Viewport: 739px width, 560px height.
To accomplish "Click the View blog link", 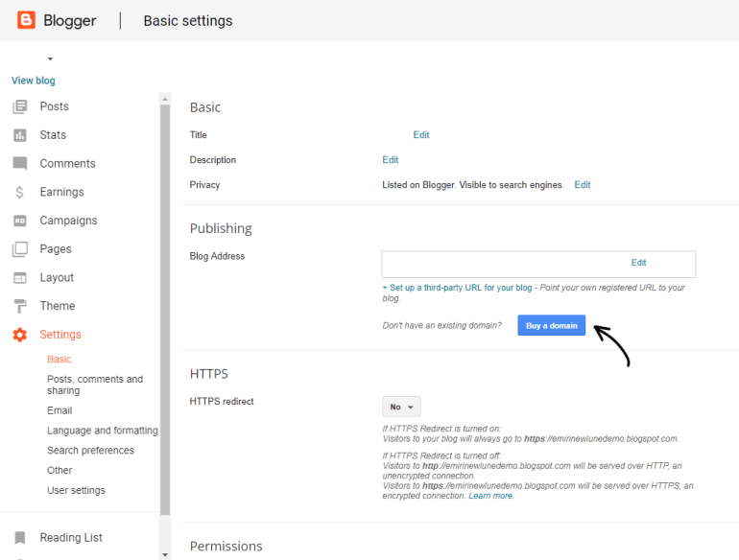I will [33, 81].
